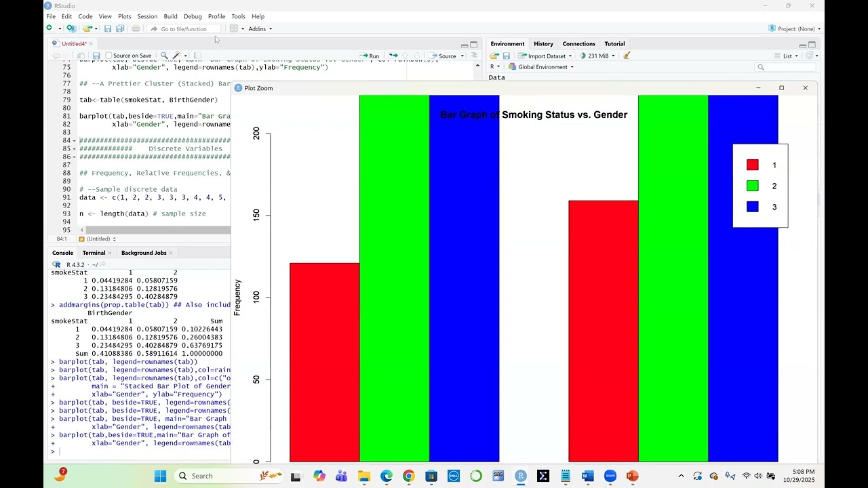Click the Run button

tap(370, 56)
